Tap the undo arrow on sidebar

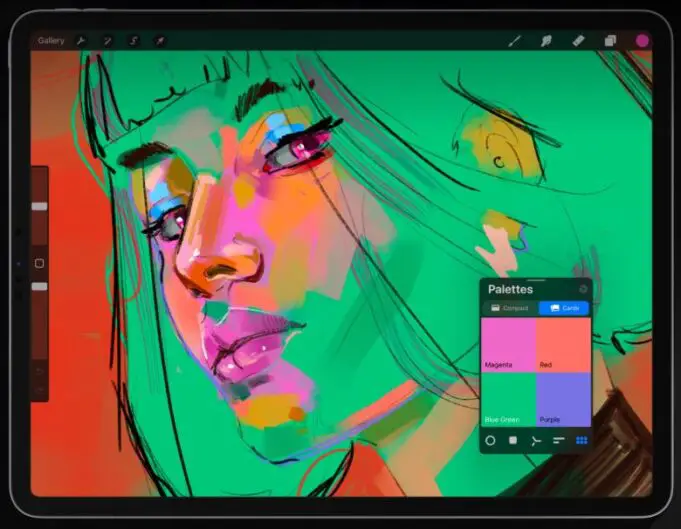click(x=40, y=371)
